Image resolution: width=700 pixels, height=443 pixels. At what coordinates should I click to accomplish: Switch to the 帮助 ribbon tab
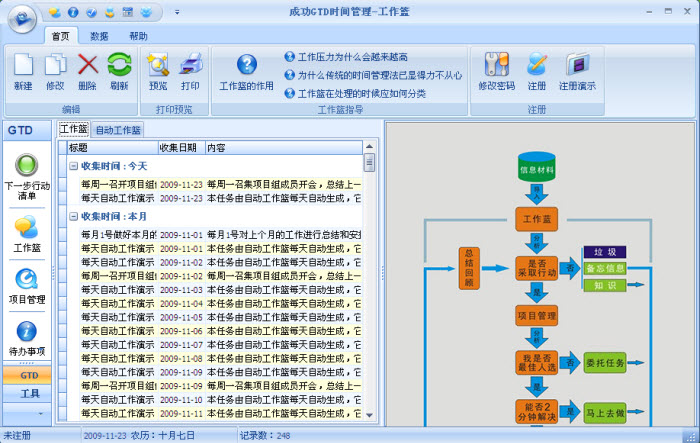click(x=138, y=36)
